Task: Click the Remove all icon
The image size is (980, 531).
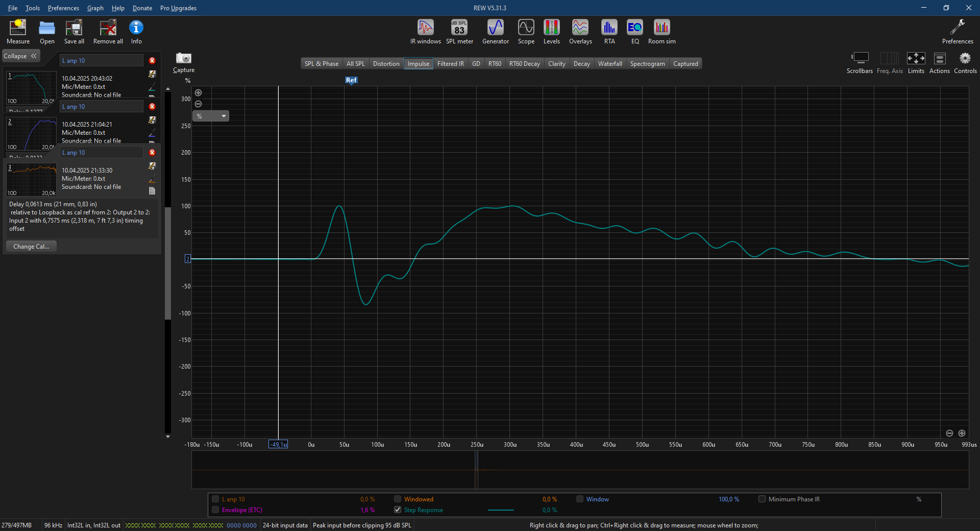Action: coord(108,32)
